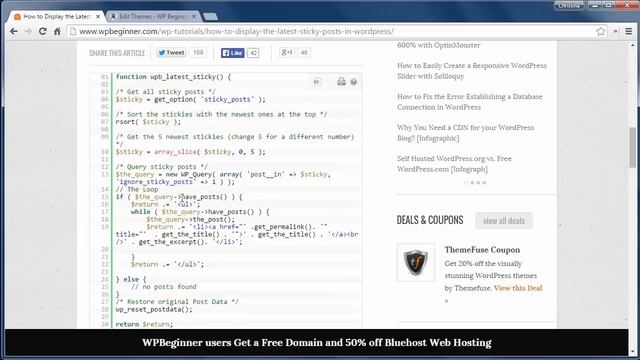Open the Responsive WordPress Slider with Soliloquy link
640x360 pixels.
tap(471, 71)
